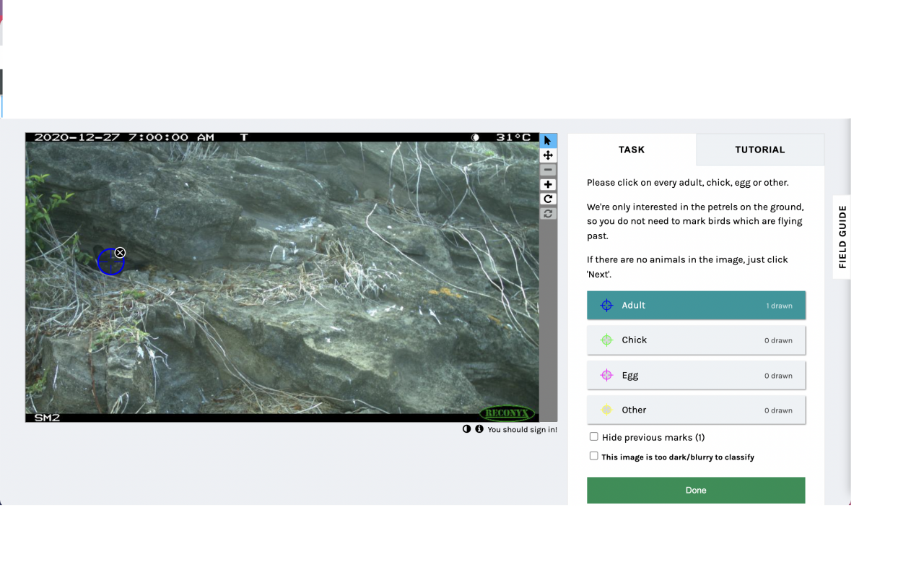Screen dimensions: 924x578
Task: Click the yellow Other crosshair icon
Action: [x=606, y=410]
